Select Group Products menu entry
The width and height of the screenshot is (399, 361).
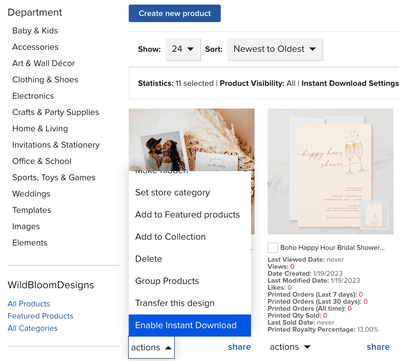tap(167, 281)
